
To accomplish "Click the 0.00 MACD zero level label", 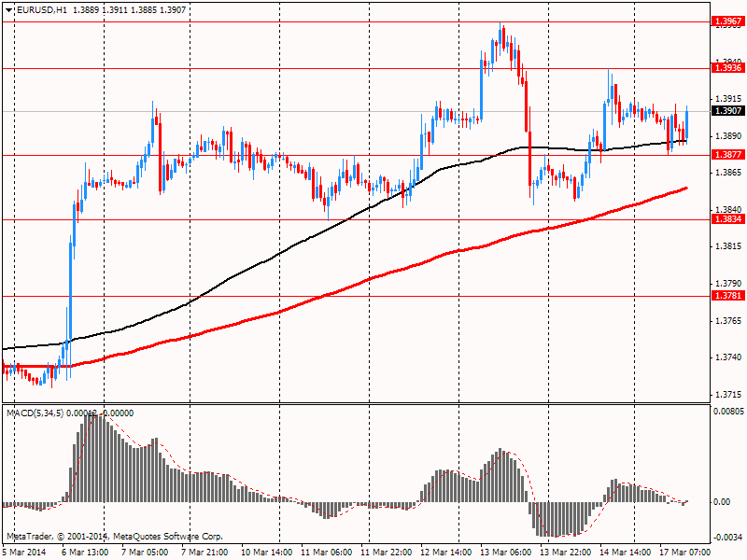I will 723,501.
